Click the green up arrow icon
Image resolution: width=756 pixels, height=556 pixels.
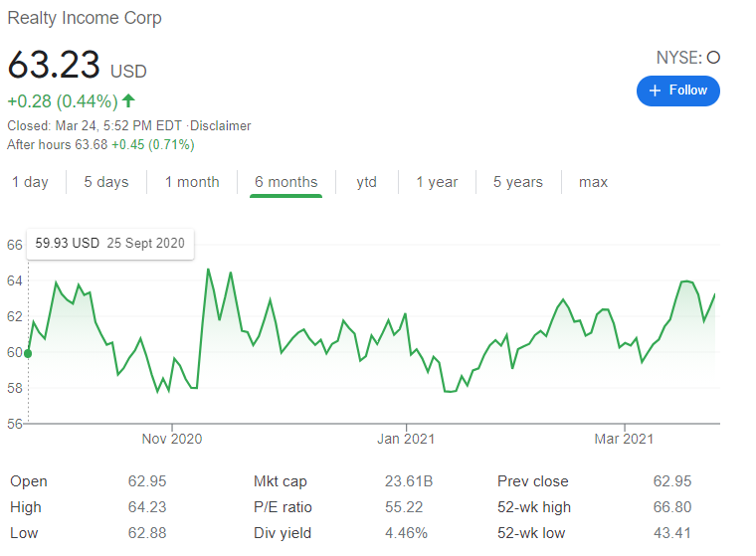pos(128,100)
